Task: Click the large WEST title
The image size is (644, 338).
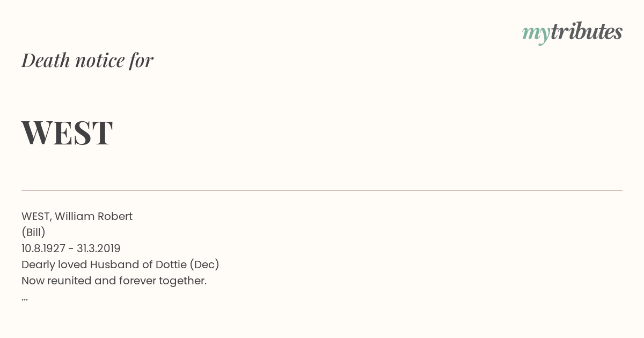Action: (x=67, y=133)
